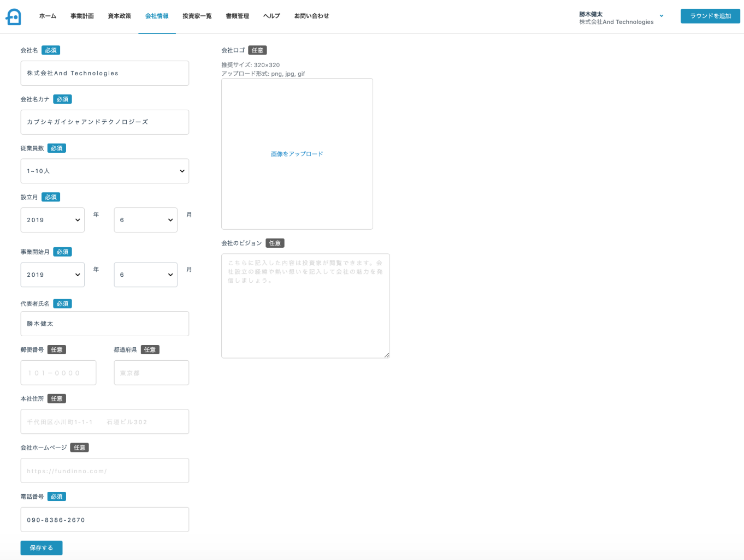This screenshot has height=560, width=744.
Task: Click the 任意 badge next to 会社ロゴ
Action: [257, 50]
